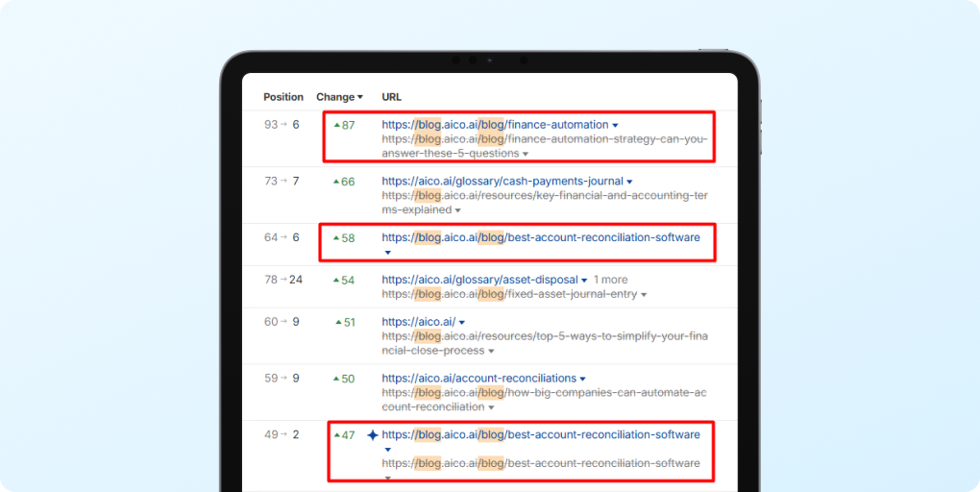Sort the table by the Change column
The width and height of the screenshot is (980, 492).
(339, 97)
